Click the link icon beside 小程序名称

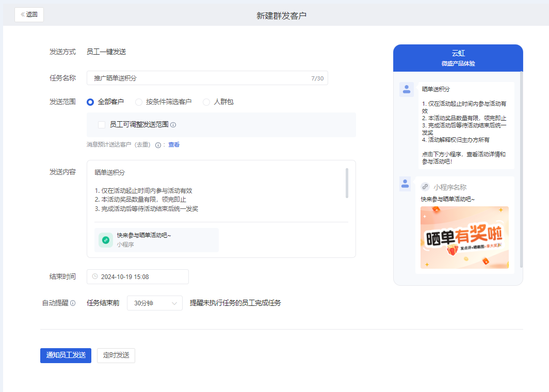[425, 187]
